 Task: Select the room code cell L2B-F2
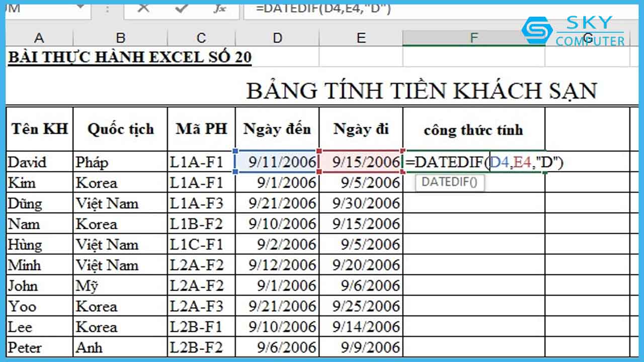click(x=201, y=347)
